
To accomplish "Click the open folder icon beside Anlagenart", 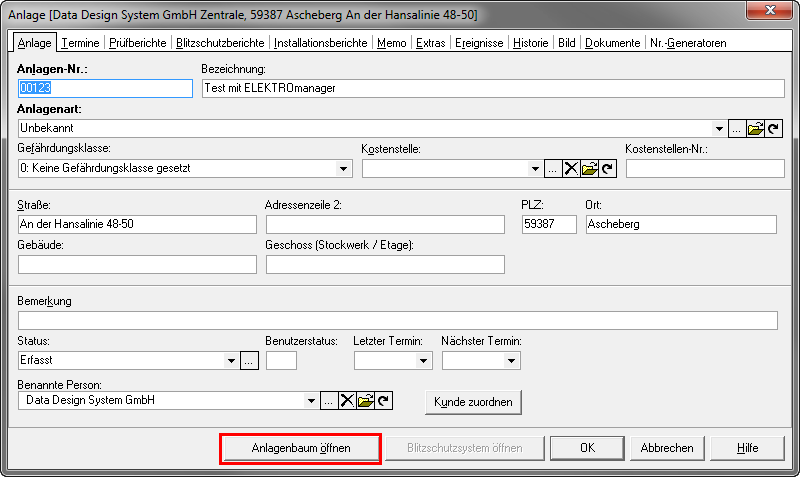I will coord(756,129).
